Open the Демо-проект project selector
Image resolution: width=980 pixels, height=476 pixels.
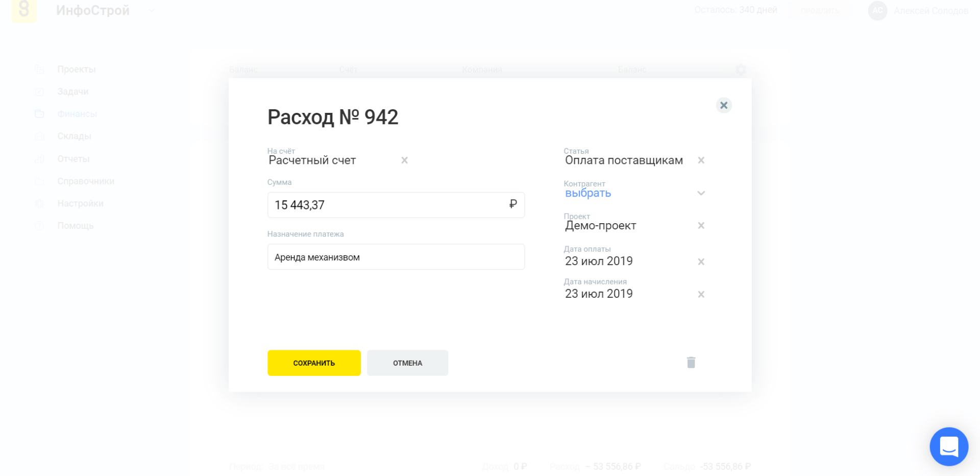tap(600, 226)
